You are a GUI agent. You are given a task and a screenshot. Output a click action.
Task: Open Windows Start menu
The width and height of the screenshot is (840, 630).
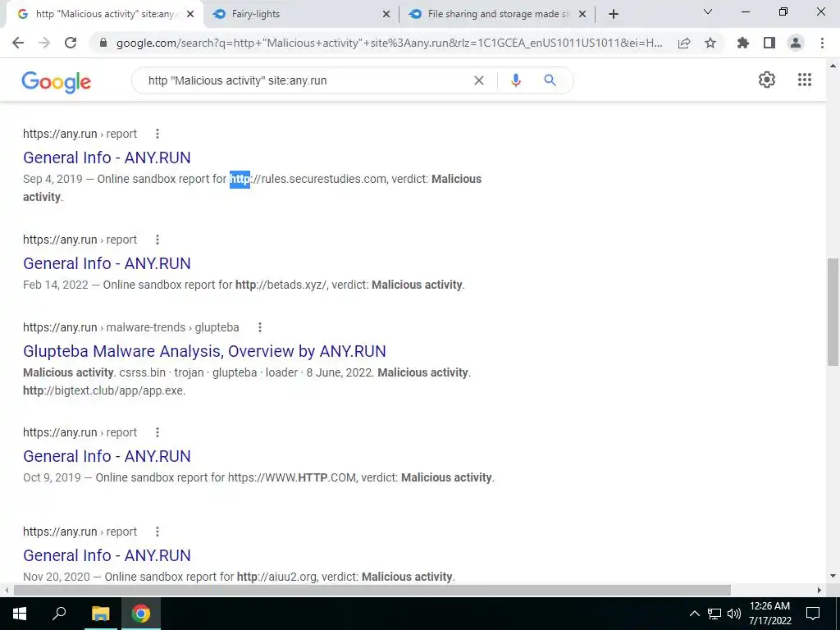[20, 614]
